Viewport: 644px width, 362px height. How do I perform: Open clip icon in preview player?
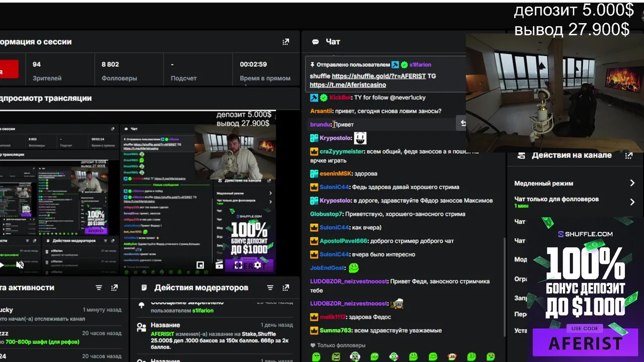pyautogui.click(x=219, y=265)
